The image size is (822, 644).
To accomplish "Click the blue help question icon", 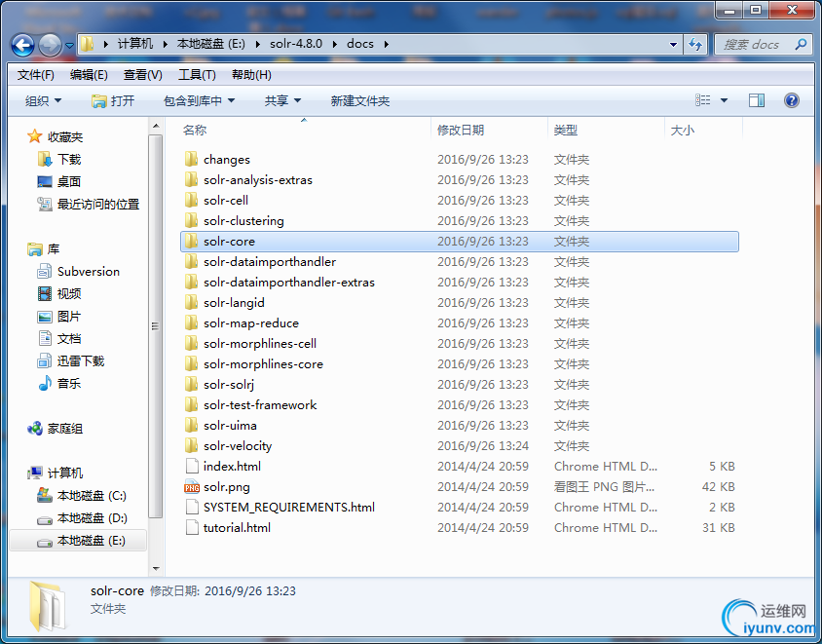I will (x=792, y=100).
